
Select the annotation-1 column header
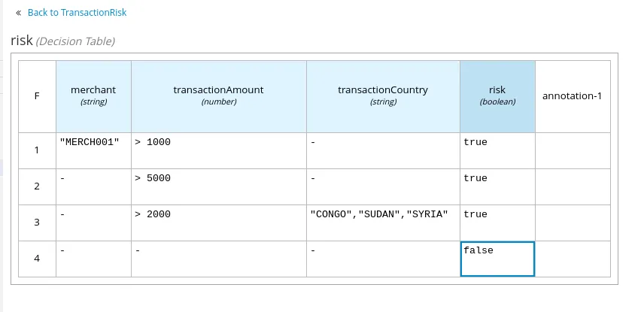[x=573, y=96]
